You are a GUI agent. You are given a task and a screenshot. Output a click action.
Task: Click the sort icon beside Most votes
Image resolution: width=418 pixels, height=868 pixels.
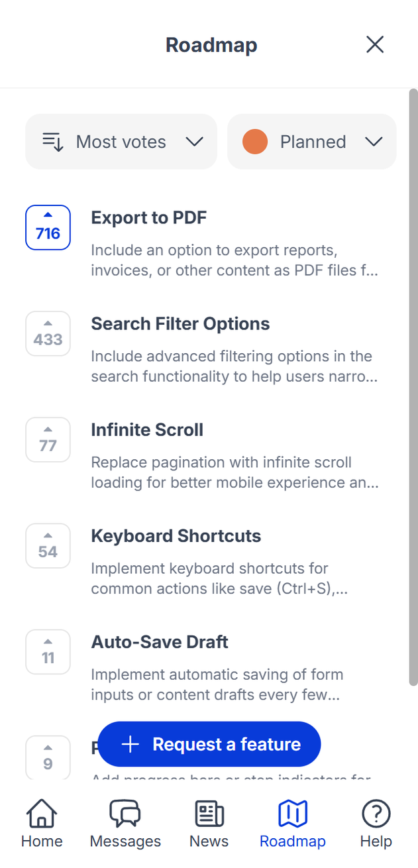coord(53,142)
